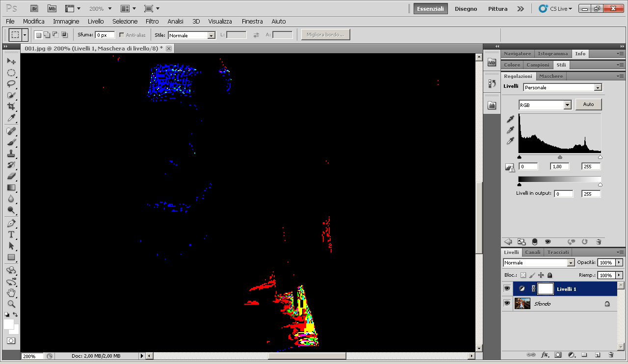
Task: Open the Stile dropdown set to Normale
Action: [191, 35]
